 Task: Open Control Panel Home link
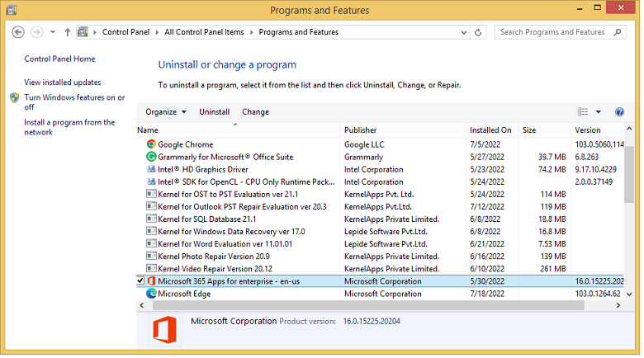pos(59,59)
